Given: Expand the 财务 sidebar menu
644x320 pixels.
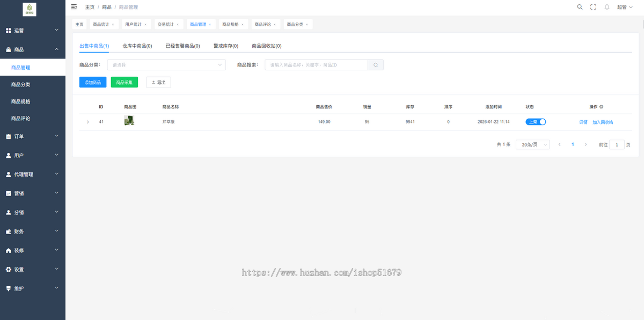Looking at the screenshot, I should (x=33, y=231).
